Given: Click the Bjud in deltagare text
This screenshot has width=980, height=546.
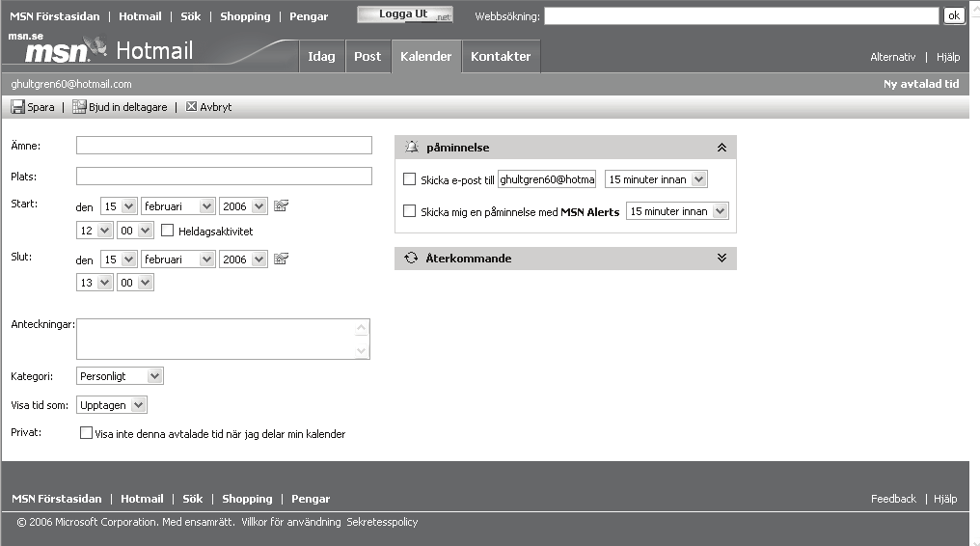Looking at the screenshot, I should coord(128,107).
